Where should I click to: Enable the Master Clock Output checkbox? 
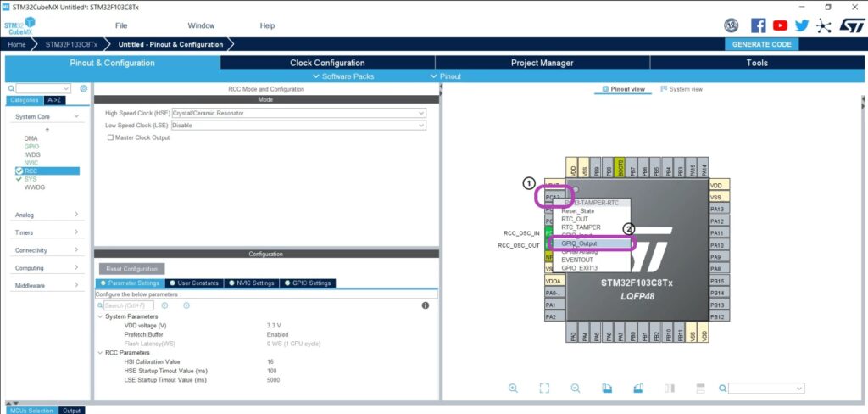click(x=110, y=137)
